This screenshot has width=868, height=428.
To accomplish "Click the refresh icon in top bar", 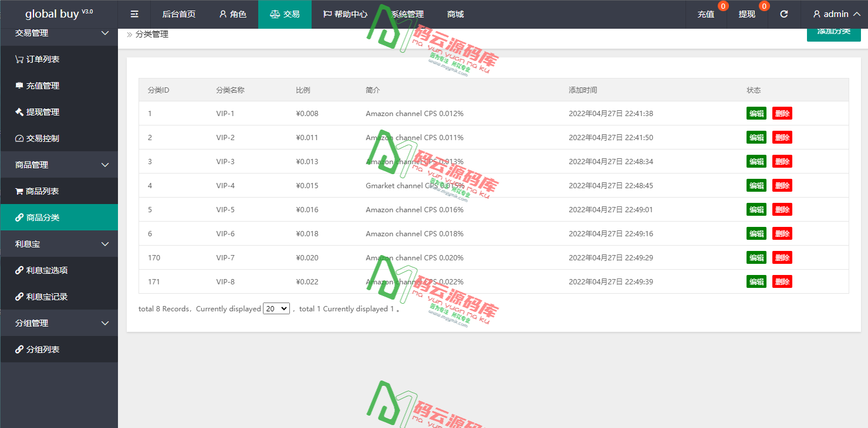I will coord(783,14).
